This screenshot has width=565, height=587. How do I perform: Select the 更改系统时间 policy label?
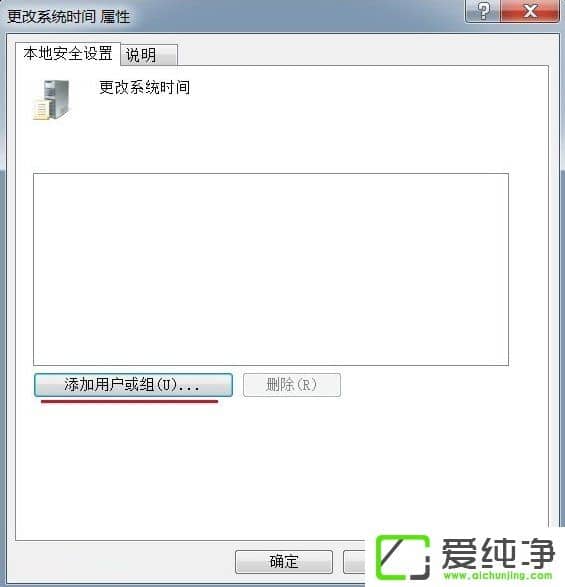144,88
